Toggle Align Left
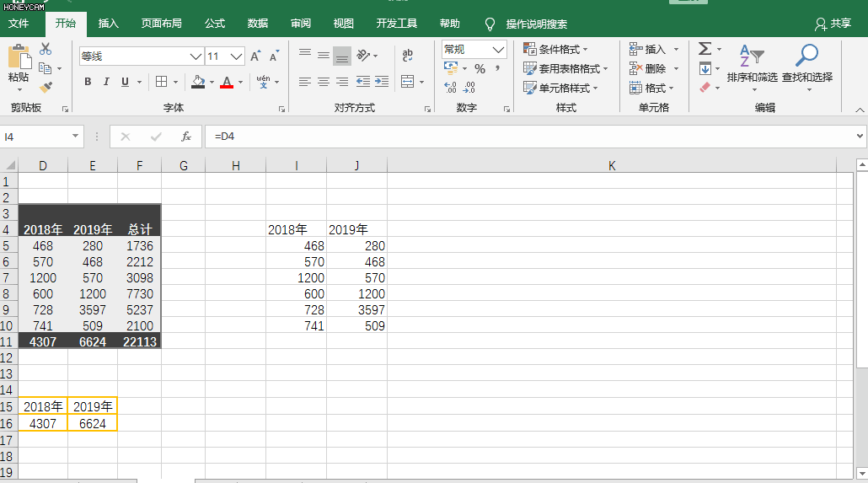Screen dimensions: 868x483 (x=305, y=82)
